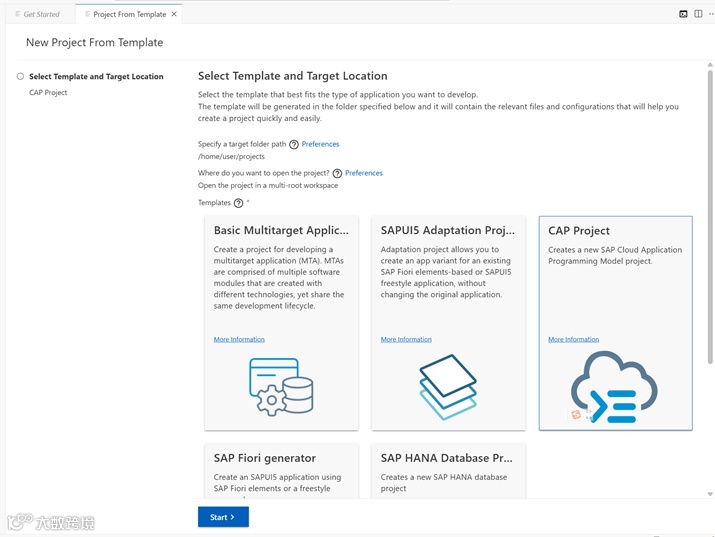Open More Information for CAP Project

[574, 340]
